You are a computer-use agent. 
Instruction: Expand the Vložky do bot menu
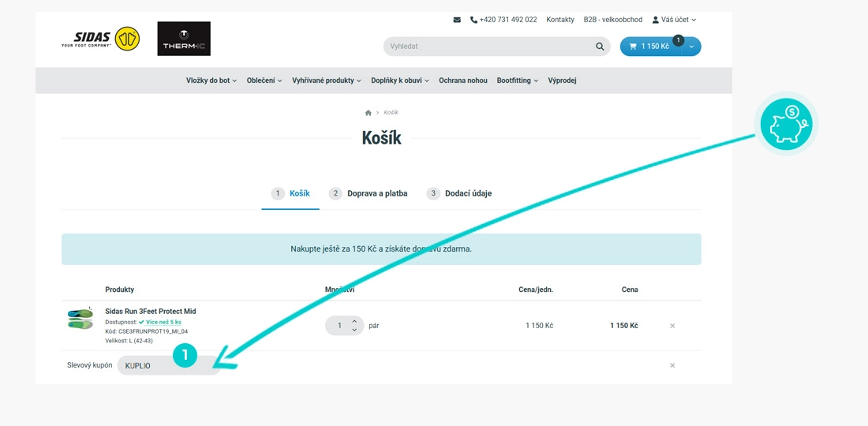[x=211, y=80]
